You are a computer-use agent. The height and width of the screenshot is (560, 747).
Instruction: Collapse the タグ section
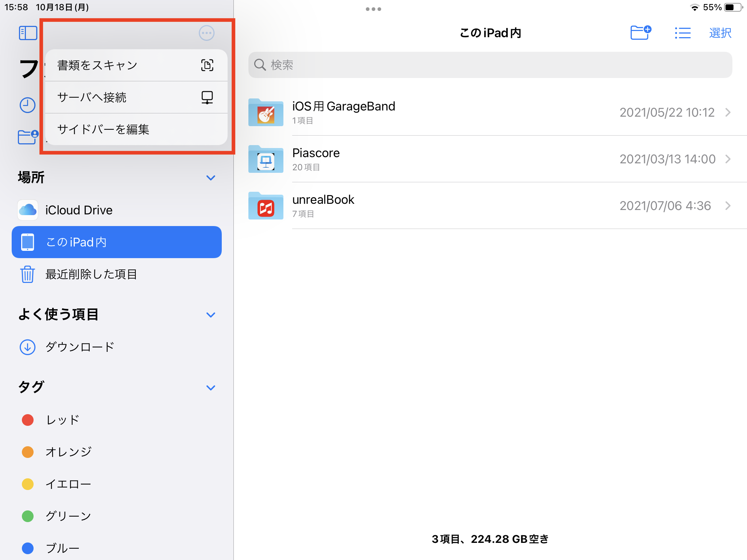tap(211, 388)
